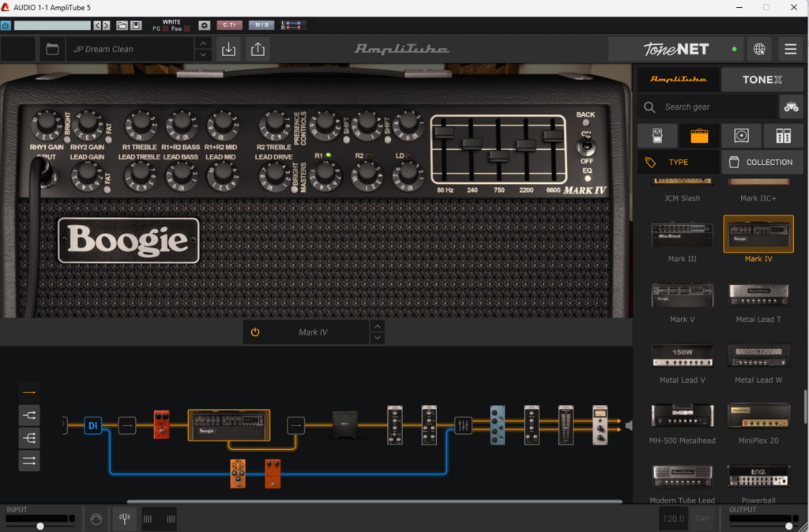Select the blue rack unit in chain
The width and height of the screenshot is (809, 532).
point(498,425)
